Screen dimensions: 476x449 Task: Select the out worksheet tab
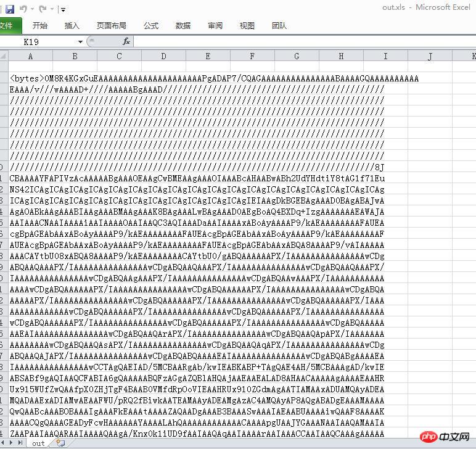(x=39, y=443)
